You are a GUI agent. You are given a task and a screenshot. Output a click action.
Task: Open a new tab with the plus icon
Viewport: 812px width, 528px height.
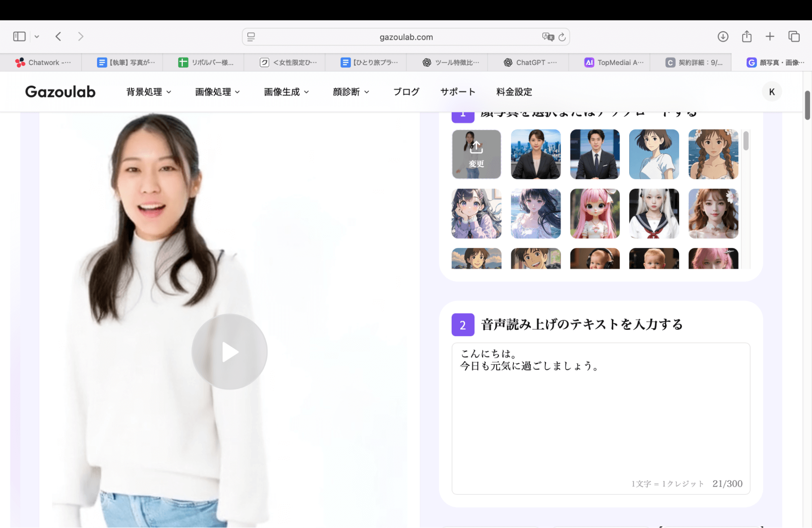769,37
